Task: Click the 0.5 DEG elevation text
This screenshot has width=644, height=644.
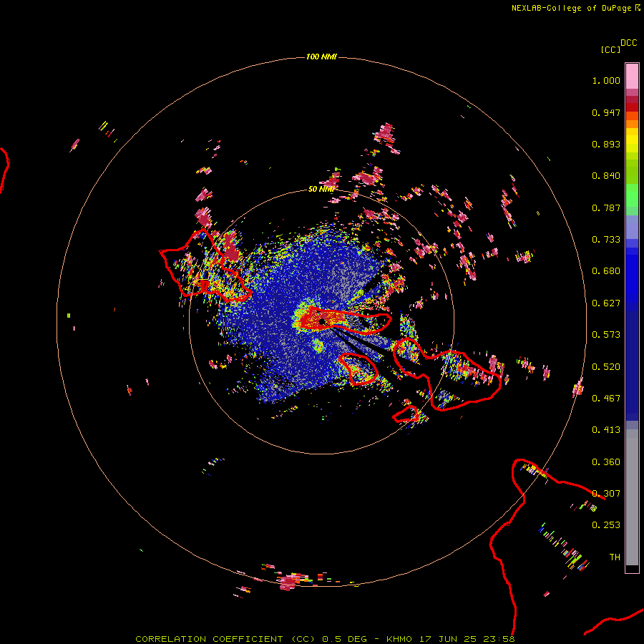Action: point(344,639)
